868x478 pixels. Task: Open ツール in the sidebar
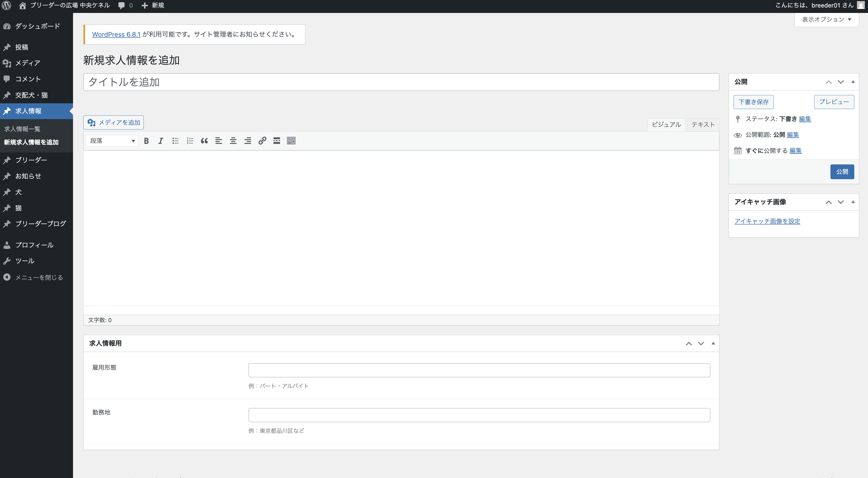click(37, 261)
